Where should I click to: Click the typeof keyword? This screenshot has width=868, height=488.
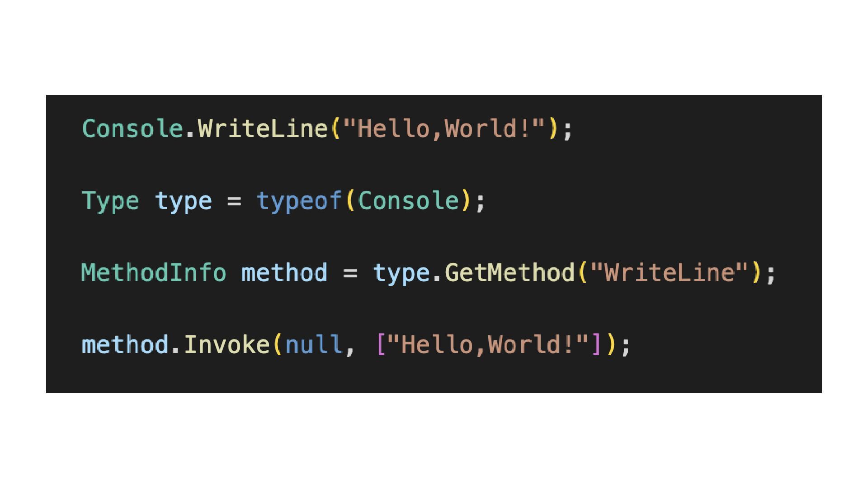(x=299, y=201)
